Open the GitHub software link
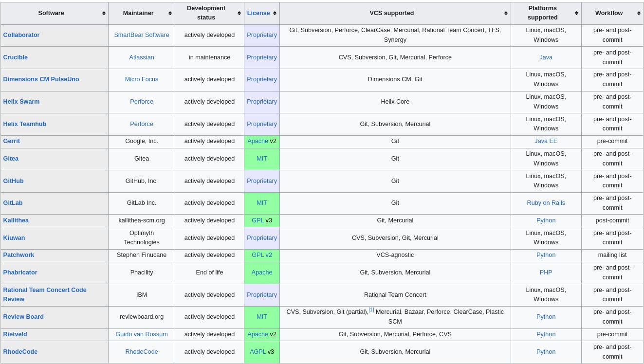Screen dimensions: 644x364 (x=13, y=181)
